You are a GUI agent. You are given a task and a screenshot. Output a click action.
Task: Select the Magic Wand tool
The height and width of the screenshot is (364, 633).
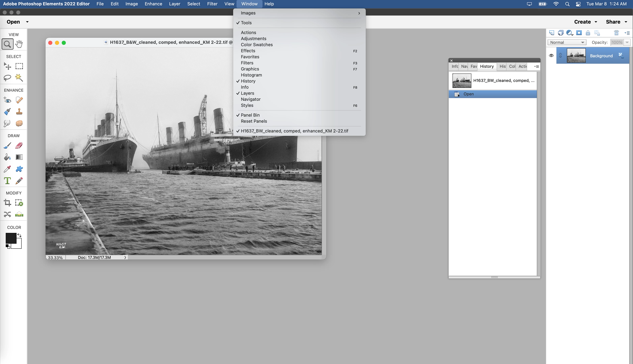coord(19,78)
